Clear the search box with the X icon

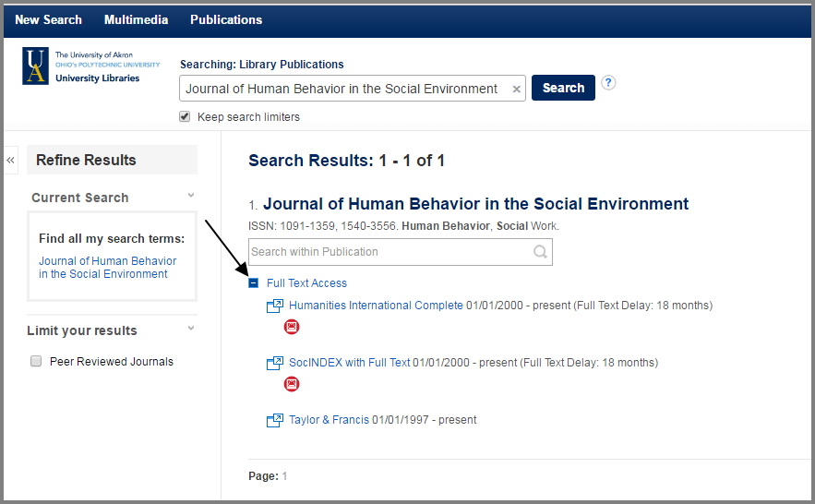pyautogui.click(x=516, y=90)
